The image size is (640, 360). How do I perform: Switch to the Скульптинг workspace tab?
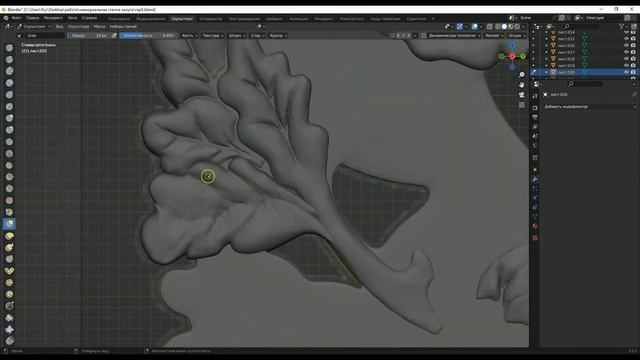[x=182, y=19]
